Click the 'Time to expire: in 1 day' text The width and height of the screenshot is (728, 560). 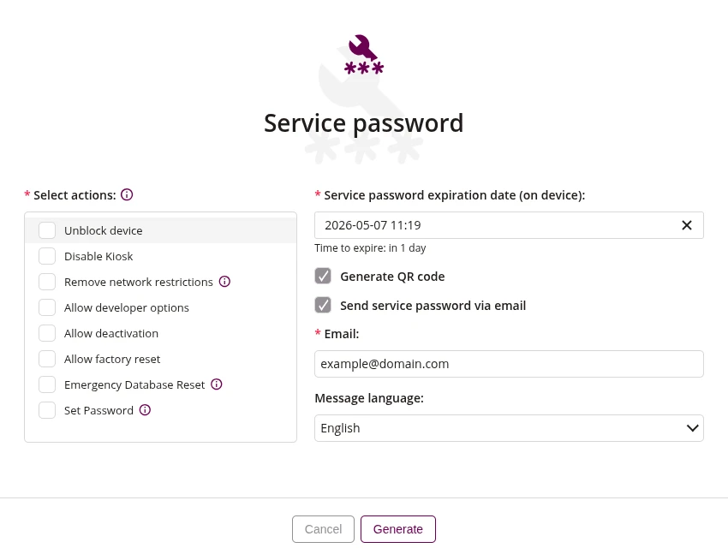coord(370,248)
